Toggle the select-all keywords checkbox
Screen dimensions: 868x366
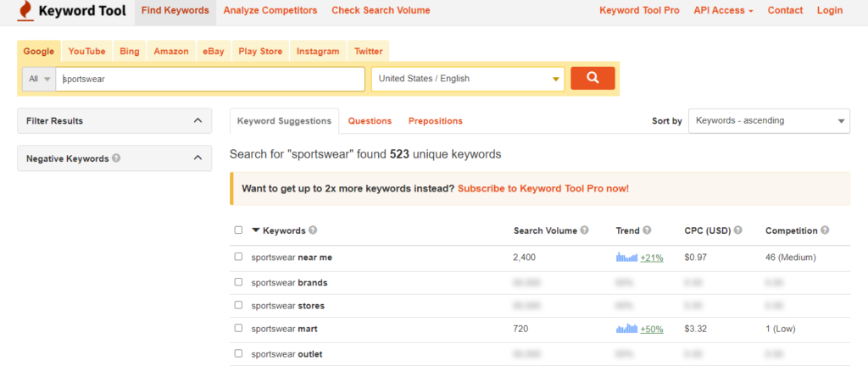238,230
